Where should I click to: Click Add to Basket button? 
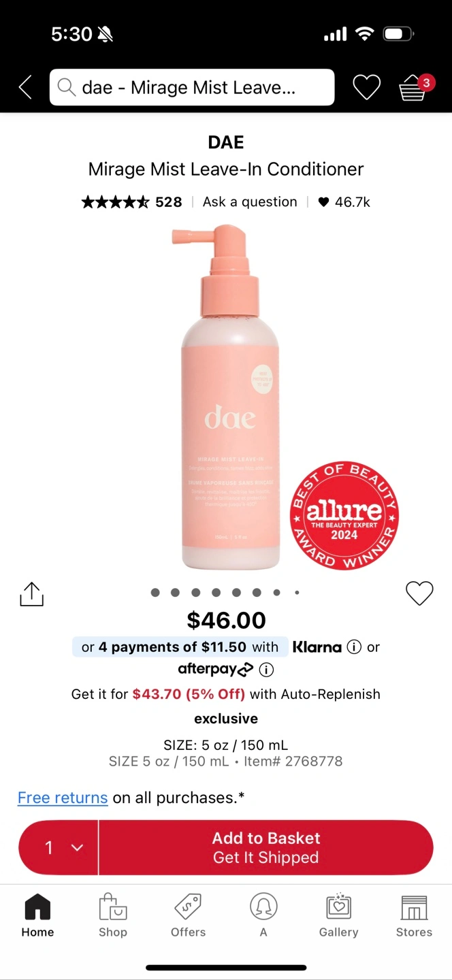click(x=266, y=847)
